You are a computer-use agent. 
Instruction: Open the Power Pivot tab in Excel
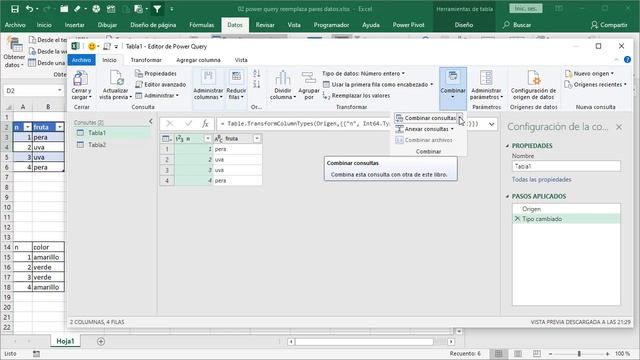point(408,25)
